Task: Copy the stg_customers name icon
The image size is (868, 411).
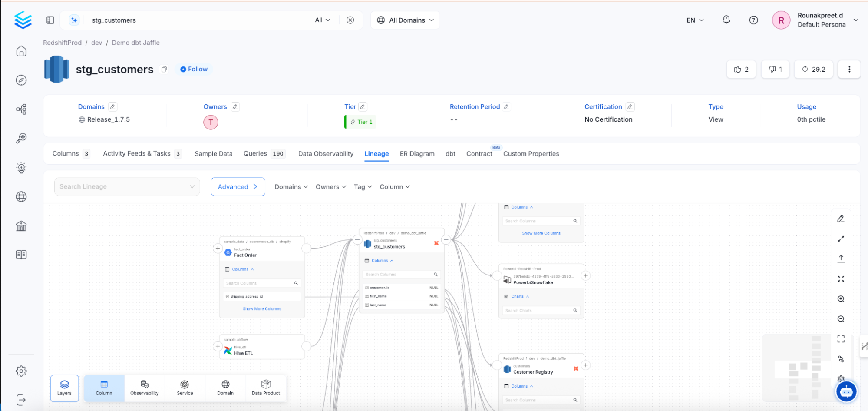Action: tap(164, 70)
